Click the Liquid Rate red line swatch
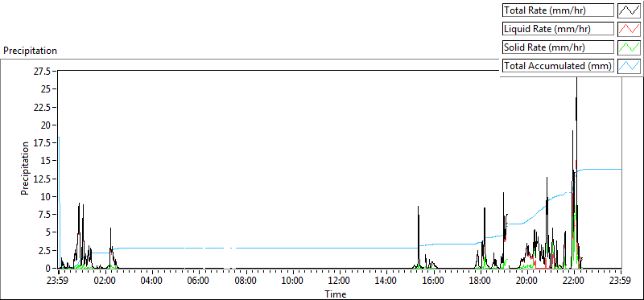Image resolution: width=644 pixels, height=300 pixels. coord(630,29)
